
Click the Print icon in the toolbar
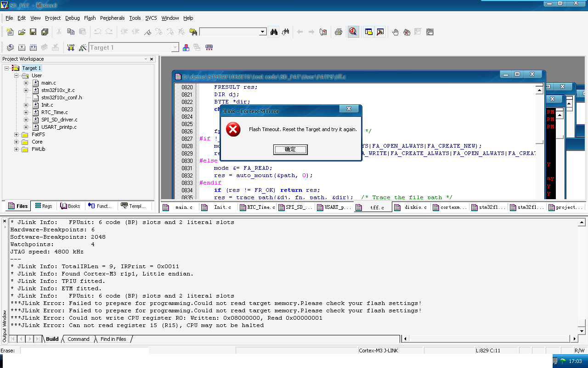pyautogui.click(x=339, y=32)
